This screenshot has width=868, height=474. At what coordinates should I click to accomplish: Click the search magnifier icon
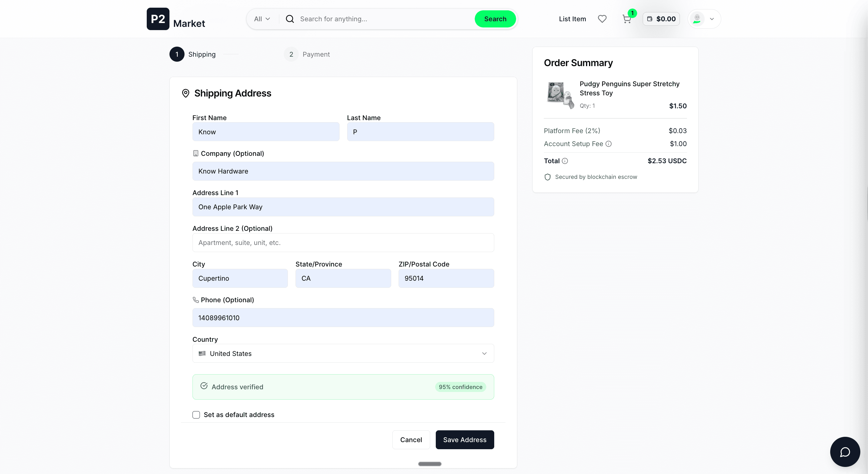pyautogui.click(x=290, y=19)
